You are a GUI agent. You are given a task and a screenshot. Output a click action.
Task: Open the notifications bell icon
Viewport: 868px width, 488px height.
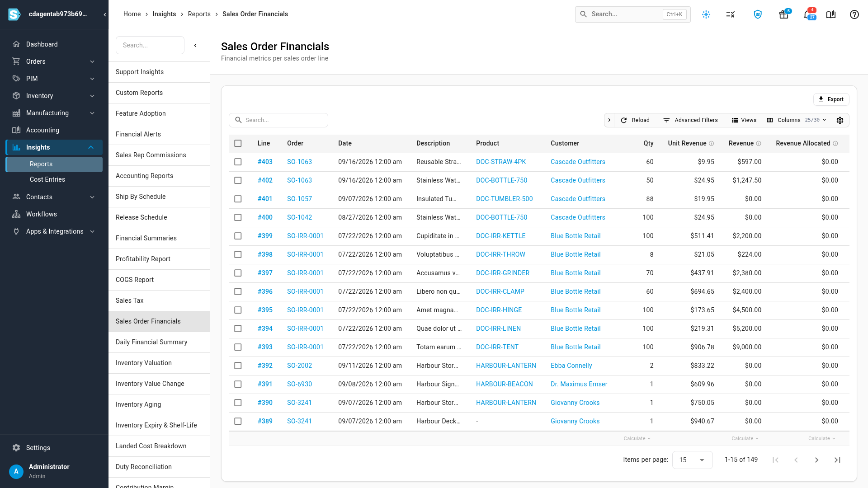tap(807, 14)
